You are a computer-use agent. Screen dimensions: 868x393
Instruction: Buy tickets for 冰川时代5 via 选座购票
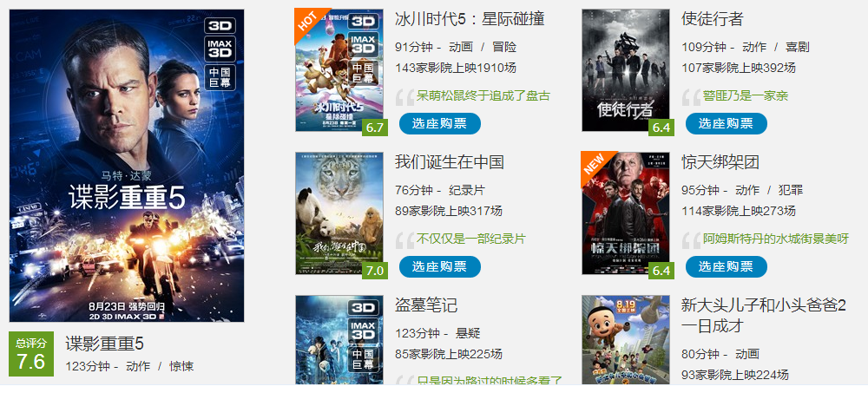439,123
